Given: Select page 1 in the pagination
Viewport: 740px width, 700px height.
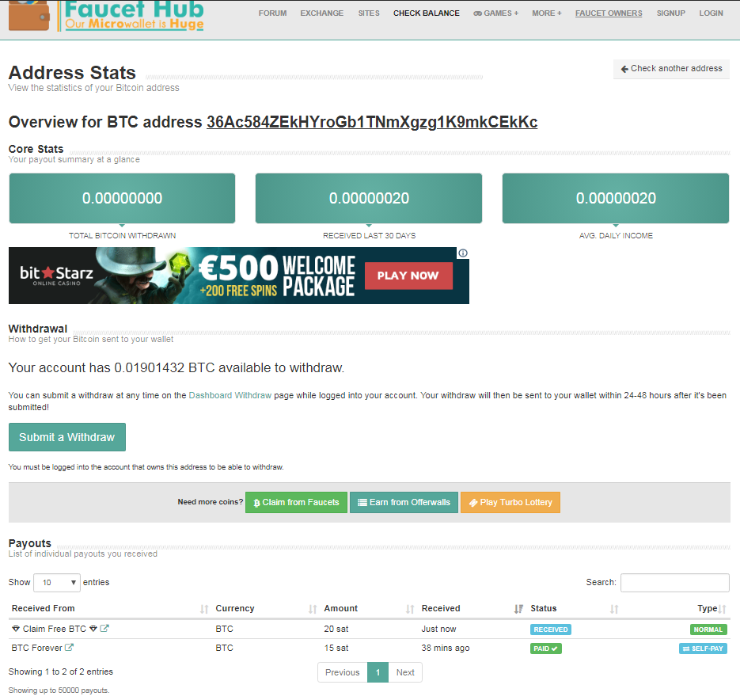Looking at the screenshot, I should [378, 672].
